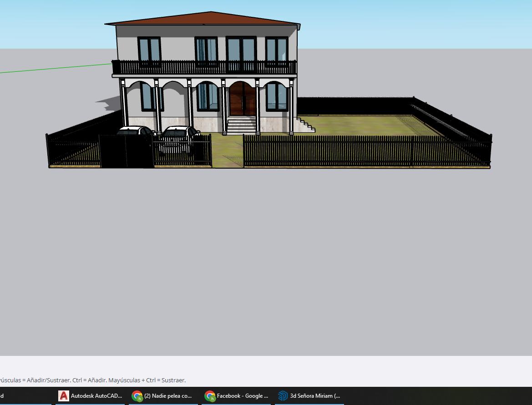Switch to the SketchUp 3d Señora Miriam window
The width and height of the screenshot is (532, 405).
point(309,396)
